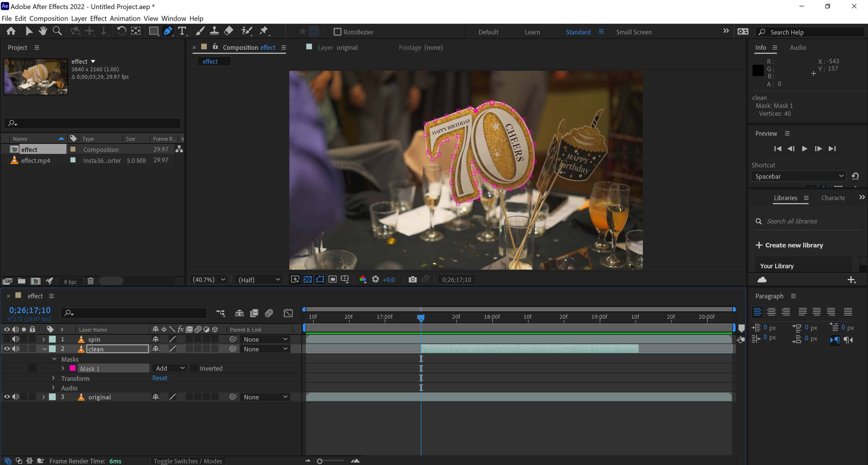868x465 pixels.
Task: Click the delete trash icon in Project panel
Action: [x=90, y=281]
